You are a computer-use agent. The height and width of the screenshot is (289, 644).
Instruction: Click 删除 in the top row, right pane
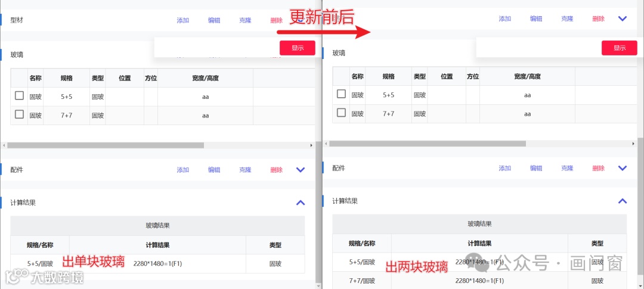point(599,19)
